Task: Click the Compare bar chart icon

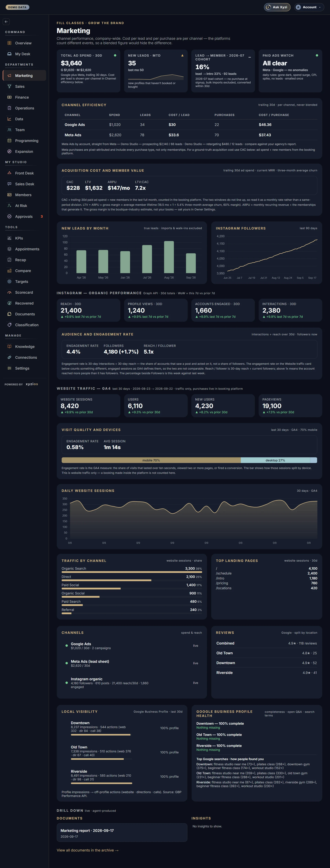Action: click(9, 271)
